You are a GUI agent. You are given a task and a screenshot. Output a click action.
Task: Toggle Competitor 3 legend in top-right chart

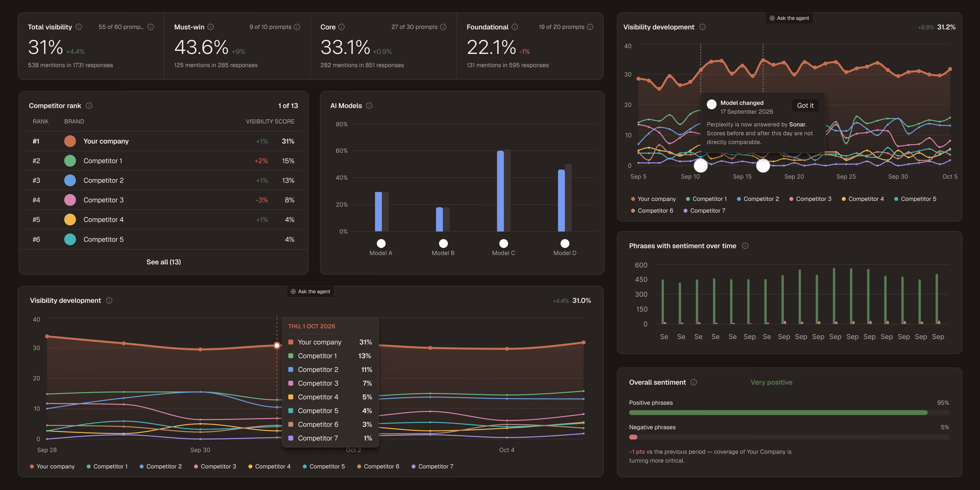[810, 199]
